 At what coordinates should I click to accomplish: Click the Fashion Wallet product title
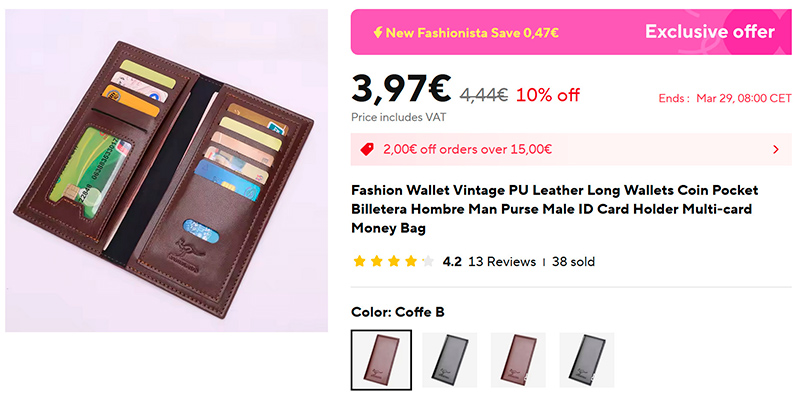click(554, 209)
